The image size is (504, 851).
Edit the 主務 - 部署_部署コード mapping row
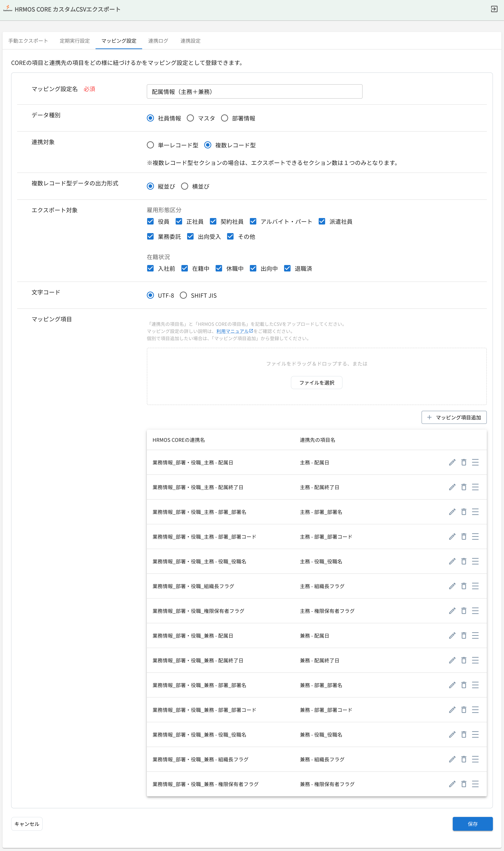coord(452,537)
